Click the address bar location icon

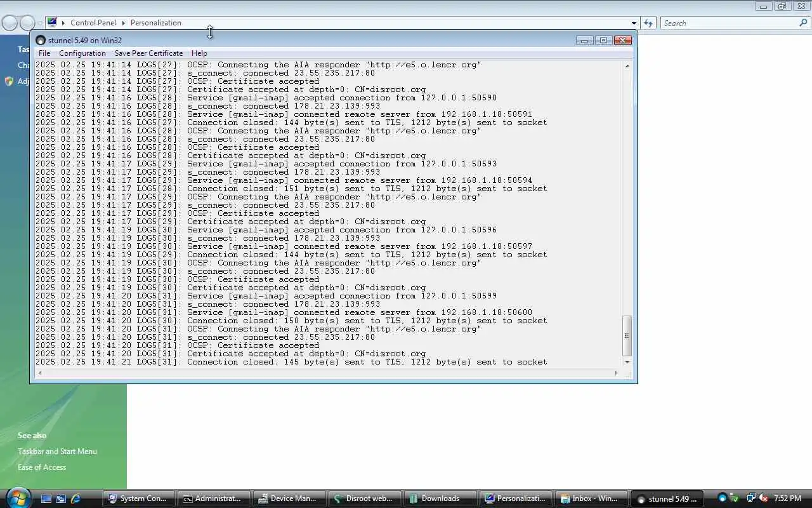coord(53,22)
